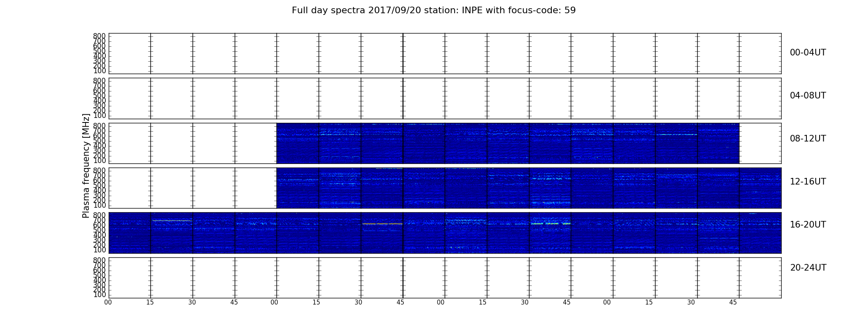Click the '800' y-tick of the 00-04UT row
This screenshot has height=331, width=868.
pos(100,36)
